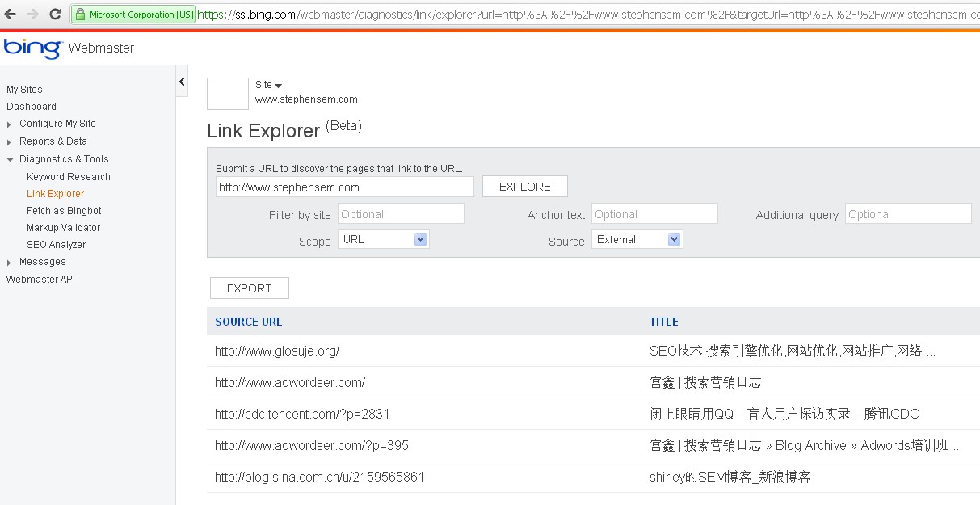Click the Webmaster text beside Bing logo

[x=101, y=48]
